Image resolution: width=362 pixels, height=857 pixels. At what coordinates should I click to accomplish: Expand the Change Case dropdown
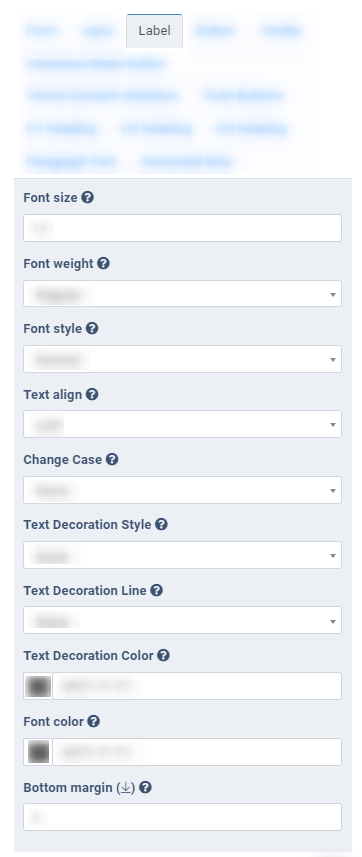(183, 490)
